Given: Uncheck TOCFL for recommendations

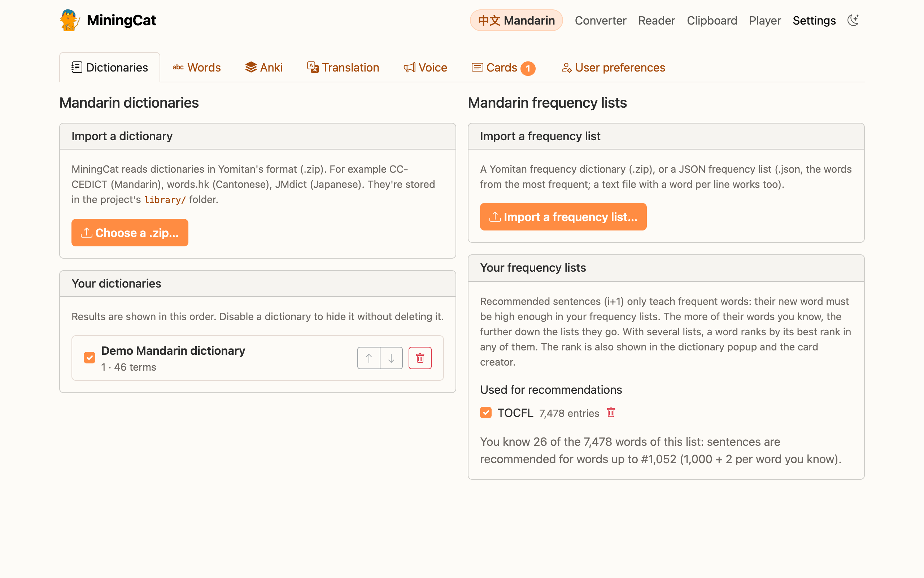Looking at the screenshot, I should (486, 413).
